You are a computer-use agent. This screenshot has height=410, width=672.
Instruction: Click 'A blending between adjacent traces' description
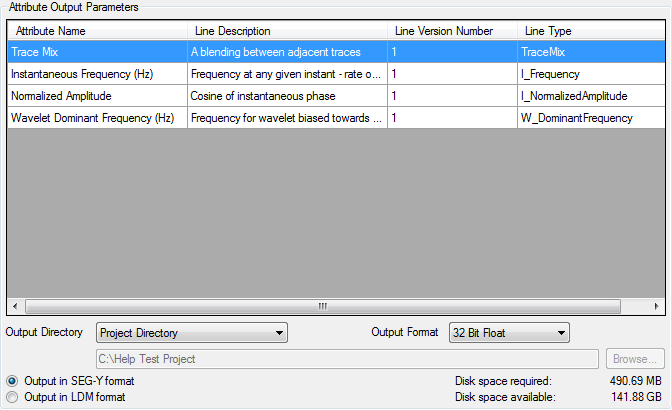pyautogui.click(x=287, y=52)
